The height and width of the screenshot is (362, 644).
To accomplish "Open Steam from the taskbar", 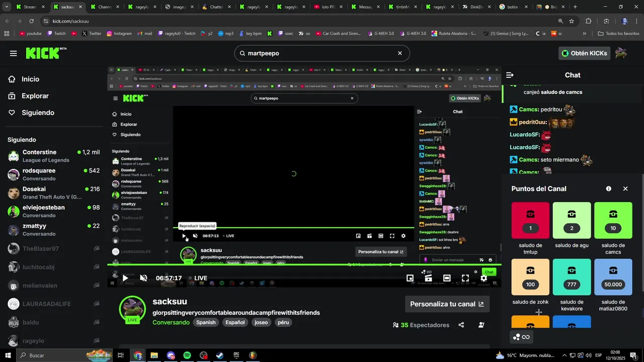I will 220,355.
